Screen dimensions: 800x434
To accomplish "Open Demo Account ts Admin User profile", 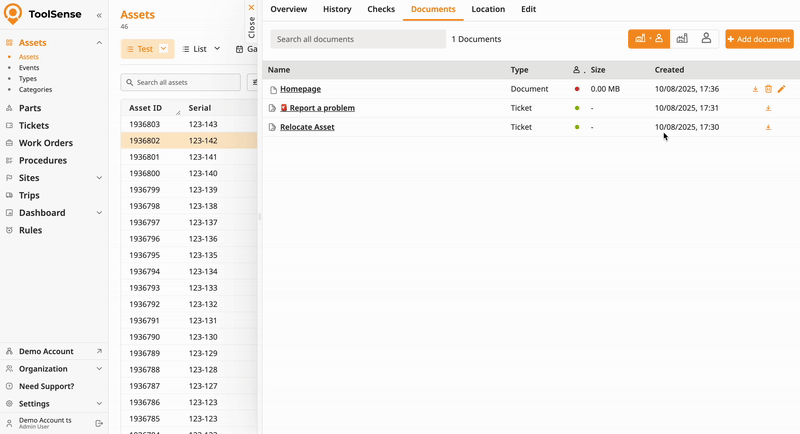I will pyautogui.click(x=45, y=423).
